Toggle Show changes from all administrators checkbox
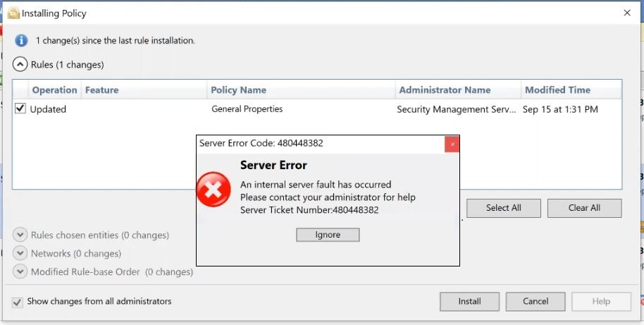This screenshot has height=325, width=644. [x=17, y=302]
